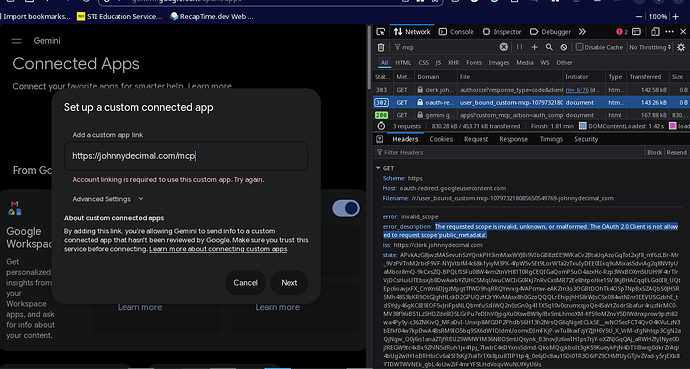The height and width of the screenshot is (369, 690).
Task: Open the Request details tab
Action: (x=476, y=139)
